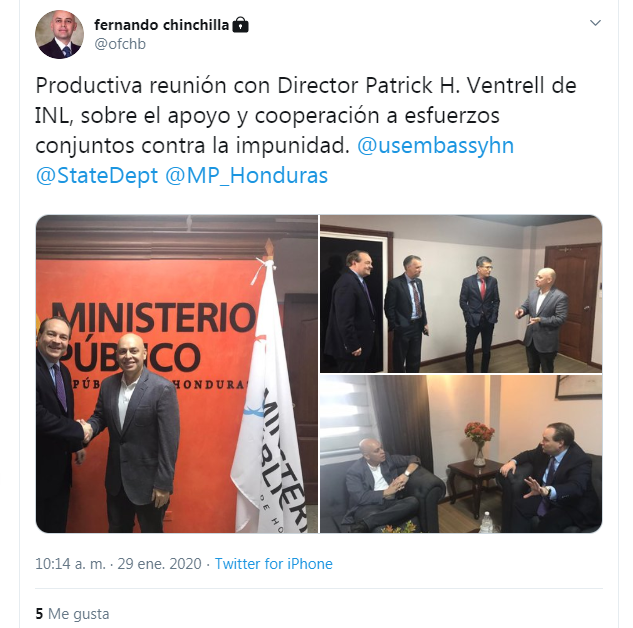The width and height of the screenshot is (633, 628).
Task: Expand the tweet options chevron menu
Action: pos(595,23)
